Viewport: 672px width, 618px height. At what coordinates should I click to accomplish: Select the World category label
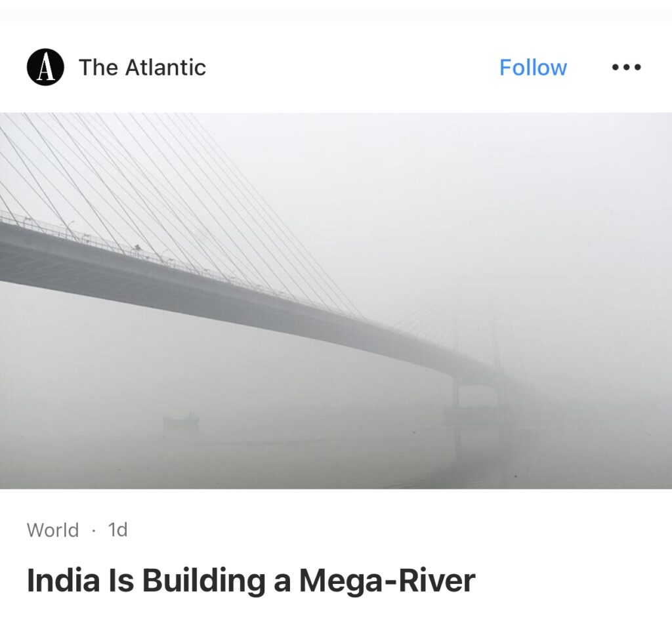point(52,530)
